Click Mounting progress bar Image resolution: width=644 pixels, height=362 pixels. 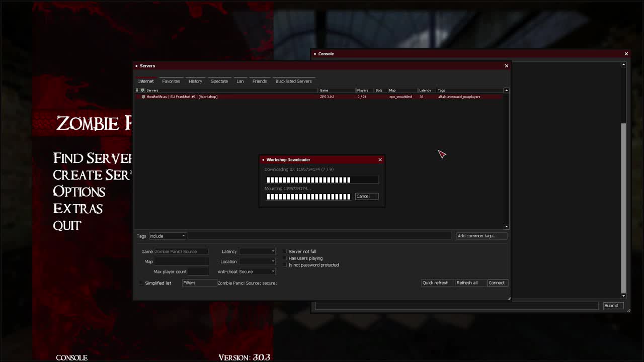tap(308, 197)
